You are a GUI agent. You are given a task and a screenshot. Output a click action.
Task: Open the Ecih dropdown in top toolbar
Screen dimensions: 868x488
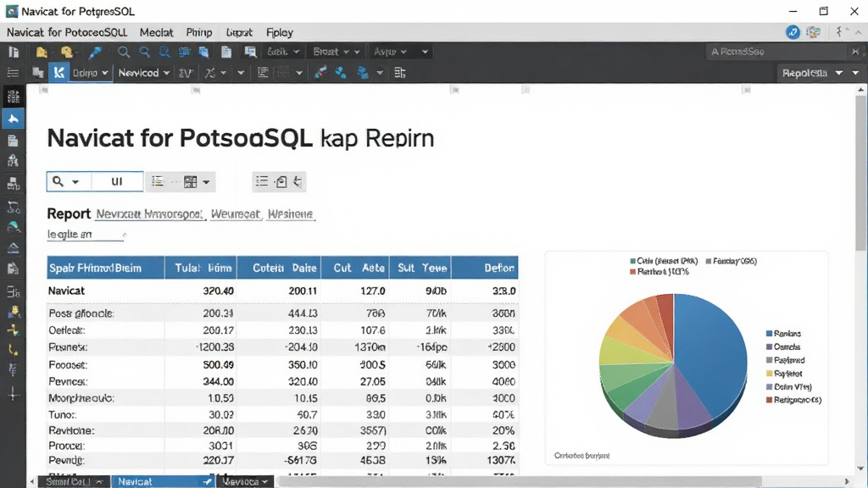pos(283,52)
